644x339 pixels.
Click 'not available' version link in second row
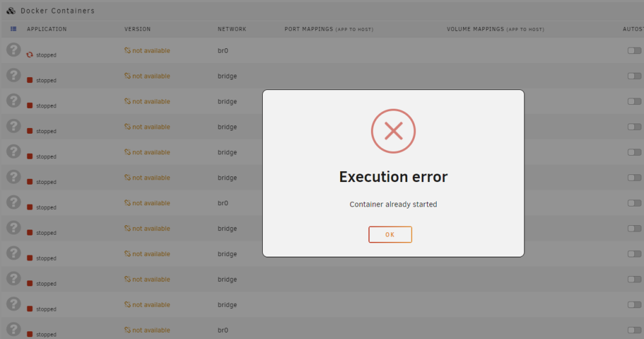tap(151, 76)
